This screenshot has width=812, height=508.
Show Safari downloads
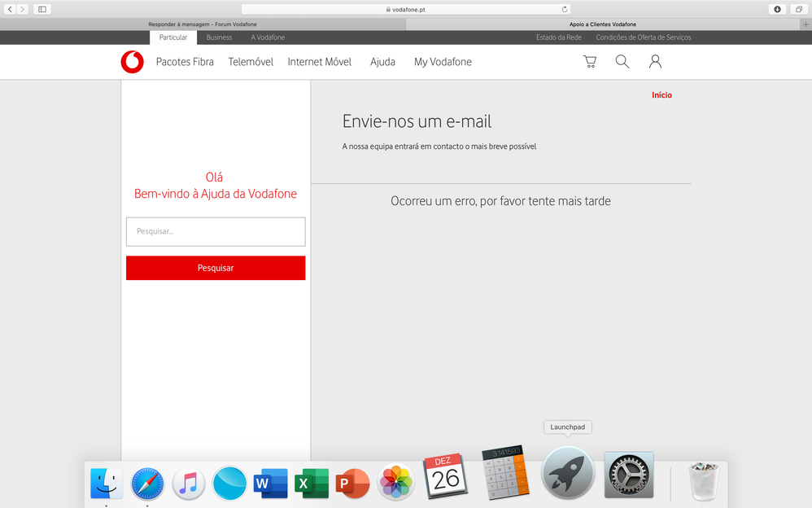777,9
